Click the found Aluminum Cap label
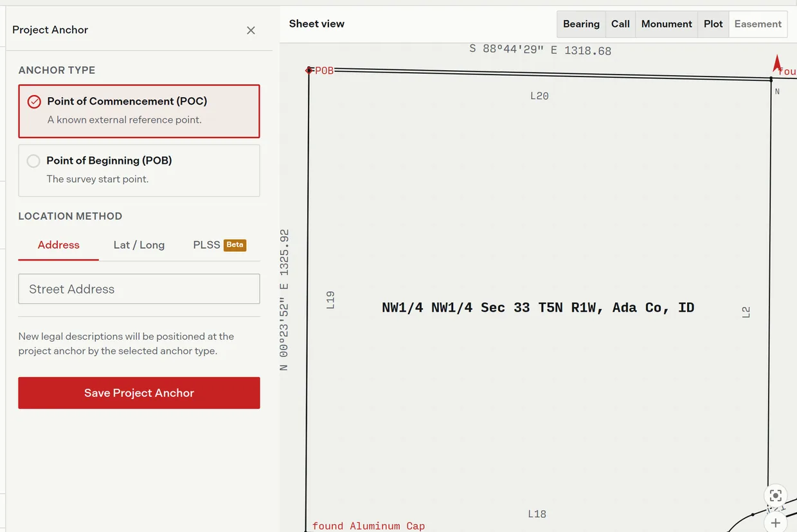This screenshot has height=532, width=797. (x=368, y=526)
